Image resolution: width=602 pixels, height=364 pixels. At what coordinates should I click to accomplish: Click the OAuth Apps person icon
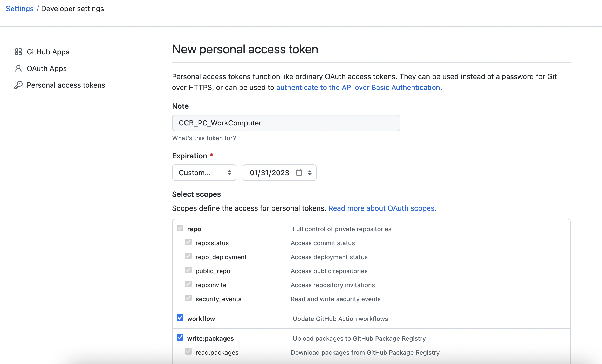point(18,68)
